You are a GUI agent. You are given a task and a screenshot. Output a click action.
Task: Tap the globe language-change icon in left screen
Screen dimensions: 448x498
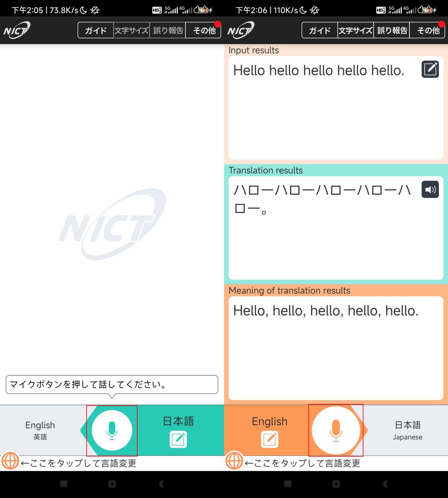click(x=10, y=461)
